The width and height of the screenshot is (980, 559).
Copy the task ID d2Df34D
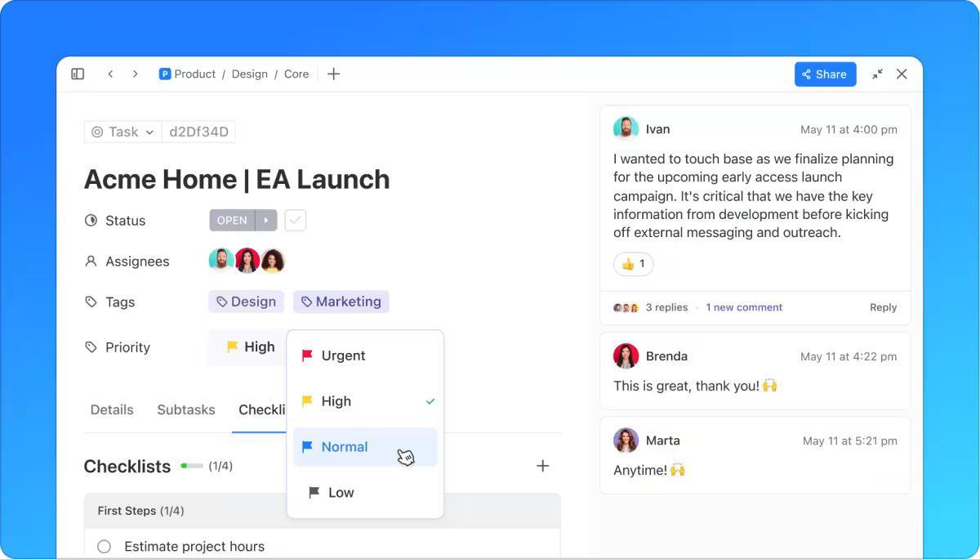point(198,132)
